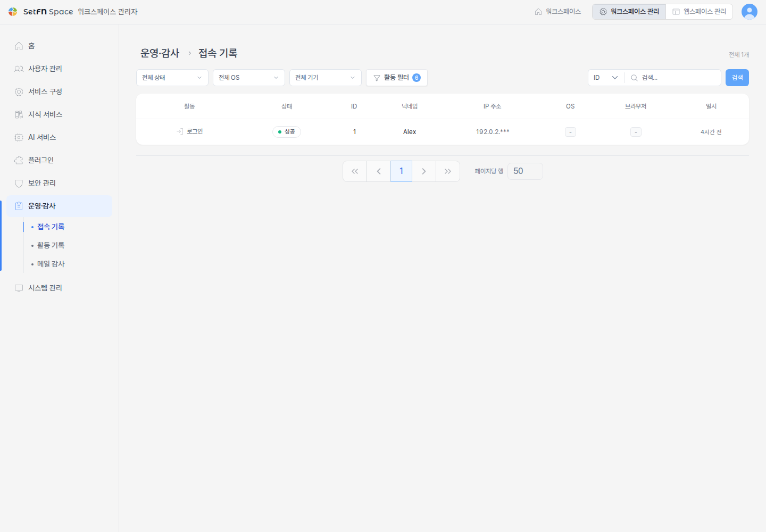Click the 플러그인 puzzle icon
This screenshot has width=766, height=532.
[19, 160]
